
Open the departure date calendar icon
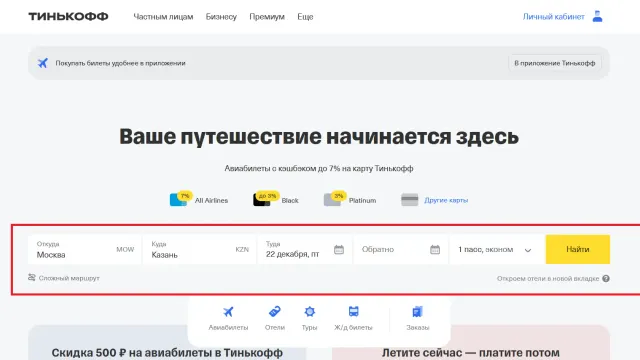[x=339, y=249]
